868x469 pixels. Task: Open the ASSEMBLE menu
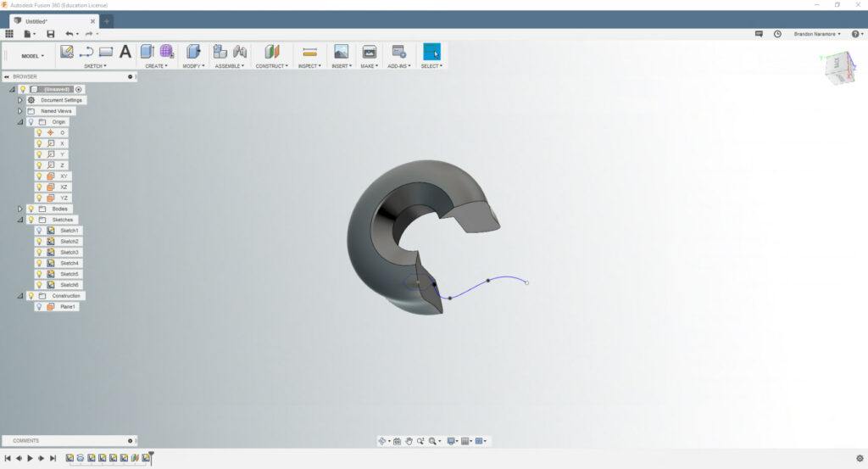click(229, 66)
